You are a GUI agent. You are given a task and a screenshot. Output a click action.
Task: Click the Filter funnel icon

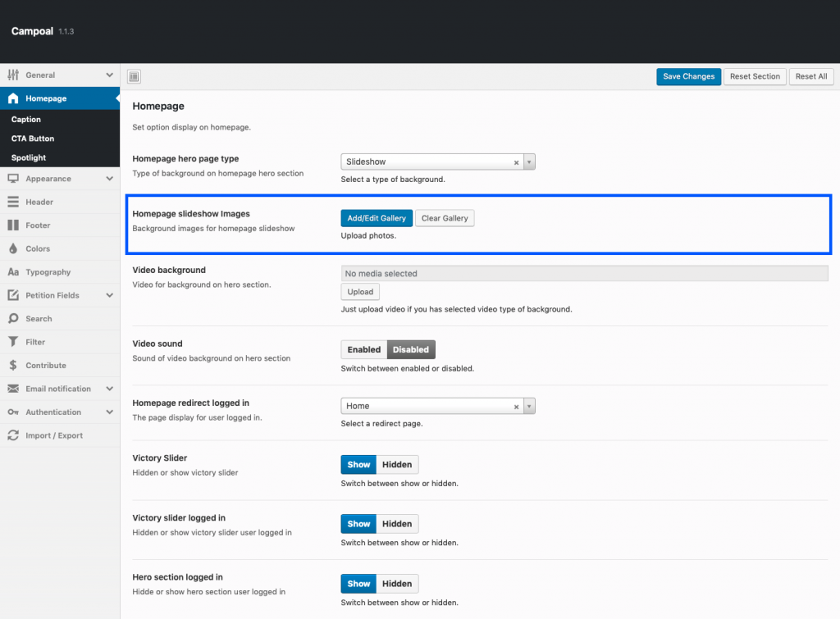click(13, 342)
